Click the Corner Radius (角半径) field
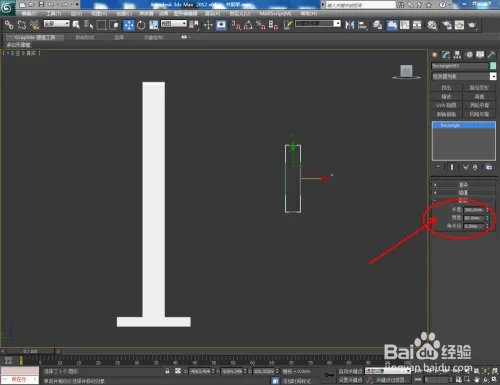The height and width of the screenshot is (385, 500). click(x=474, y=226)
